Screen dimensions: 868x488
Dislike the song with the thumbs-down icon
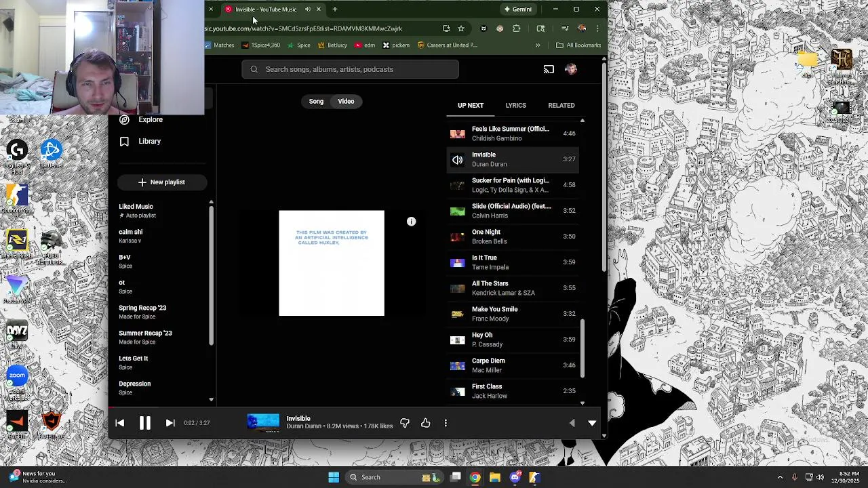tap(405, 423)
